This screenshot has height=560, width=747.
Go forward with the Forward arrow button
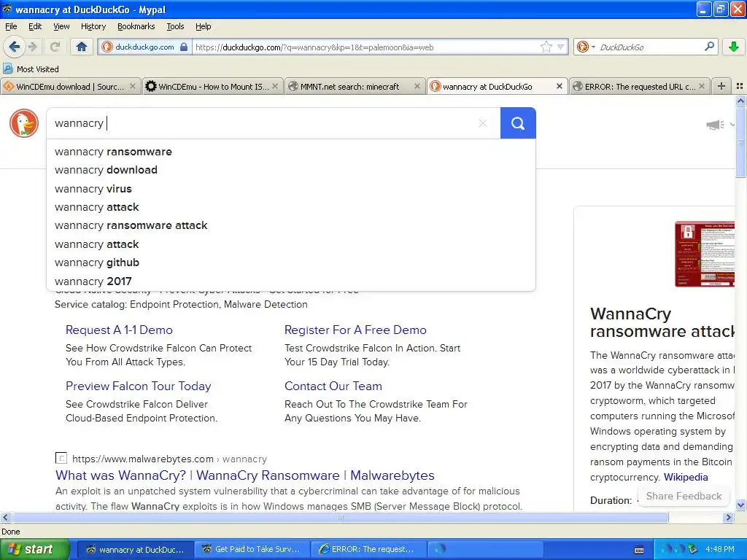33,47
